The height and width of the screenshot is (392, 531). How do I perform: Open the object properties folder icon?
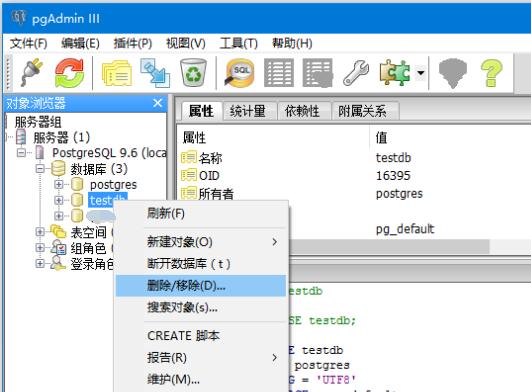click(x=117, y=72)
